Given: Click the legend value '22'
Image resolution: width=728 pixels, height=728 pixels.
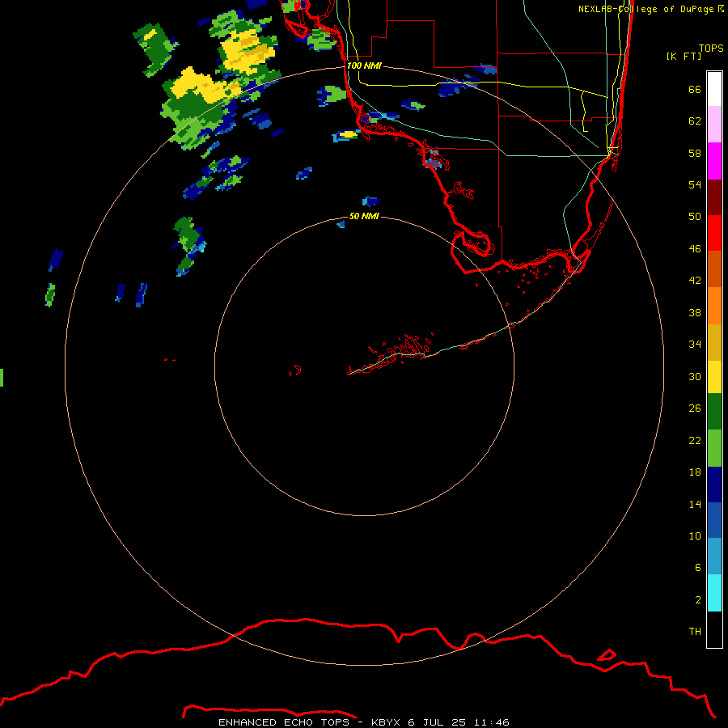Looking at the screenshot, I should coord(695,441).
